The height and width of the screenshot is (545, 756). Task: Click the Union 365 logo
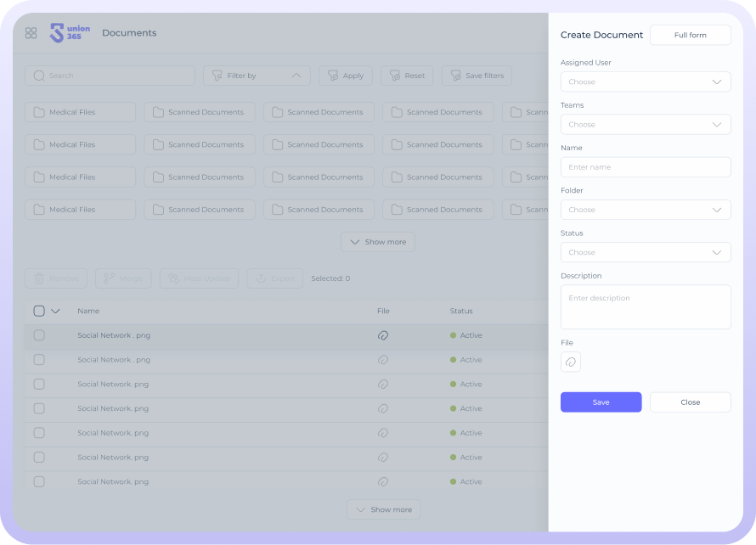[x=70, y=33]
